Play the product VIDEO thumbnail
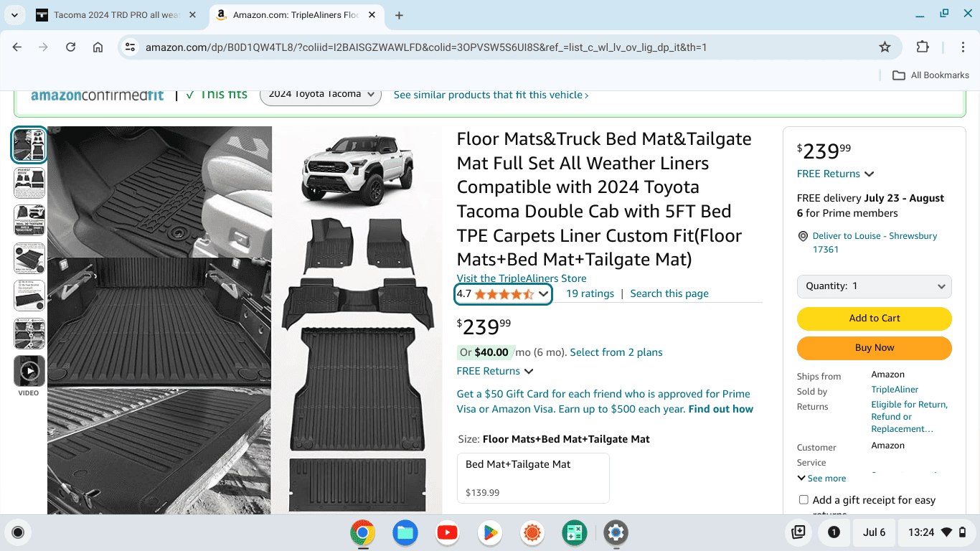The image size is (980, 551). coord(29,372)
